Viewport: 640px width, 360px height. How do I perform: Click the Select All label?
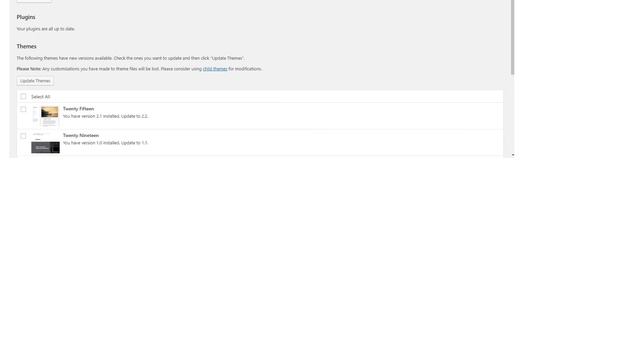(x=40, y=97)
